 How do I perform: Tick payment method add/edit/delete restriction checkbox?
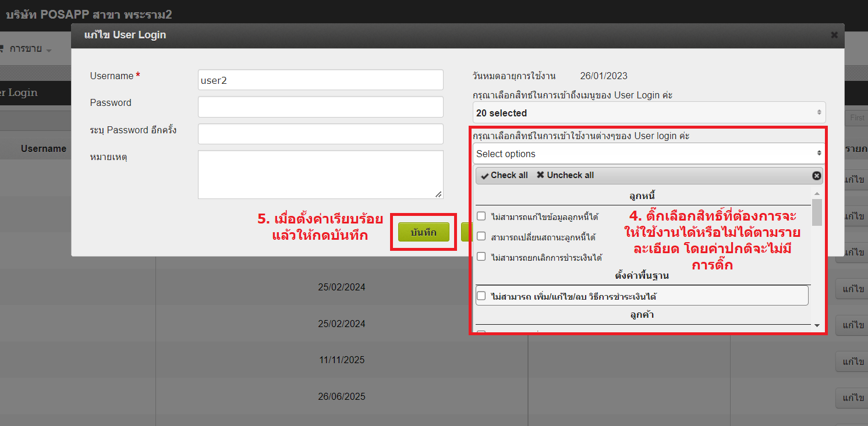click(x=481, y=296)
